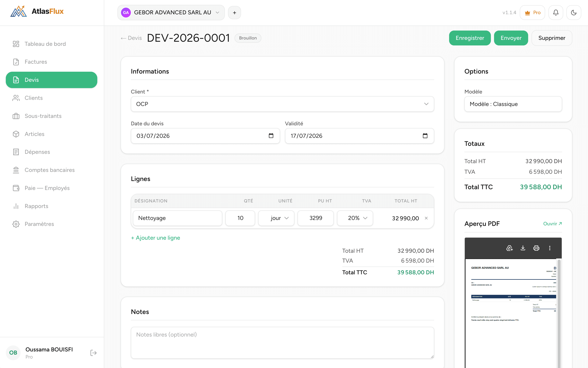Remove the Nettoyage line with the X
588x368 pixels.
[426, 218]
